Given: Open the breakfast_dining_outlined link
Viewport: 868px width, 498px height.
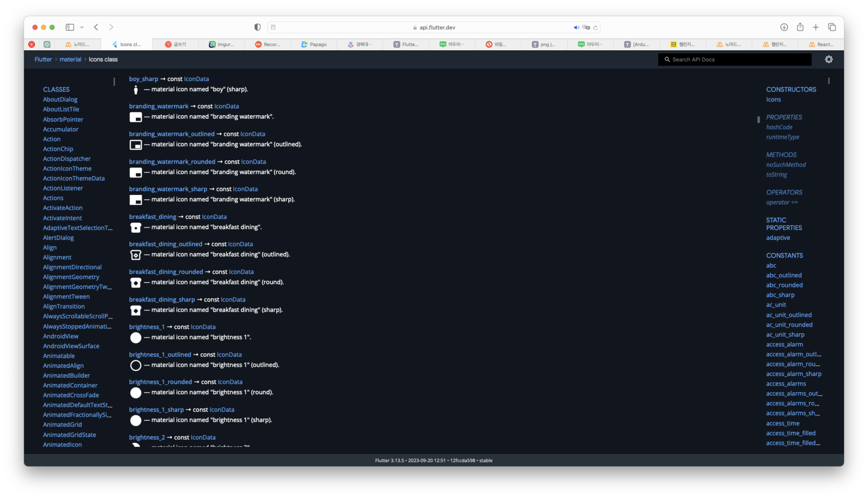Looking at the screenshot, I should click(x=166, y=244).
